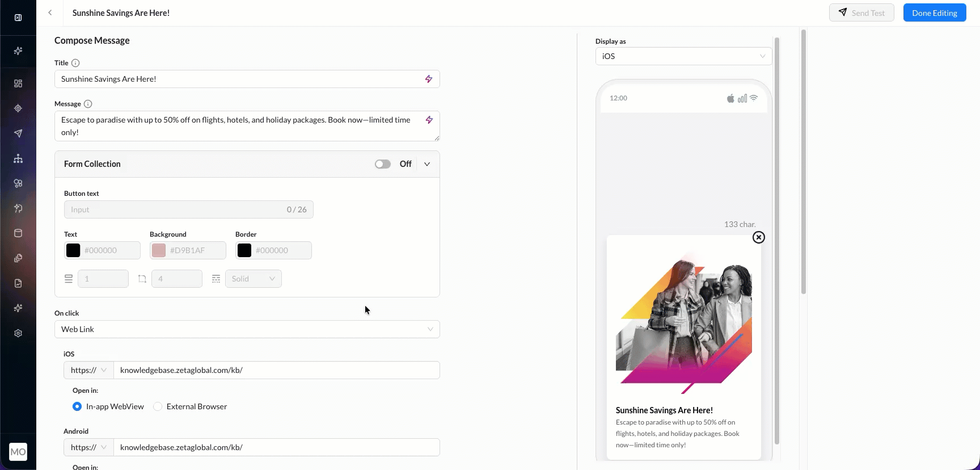Select External Browser for iOS

[158, 406]
